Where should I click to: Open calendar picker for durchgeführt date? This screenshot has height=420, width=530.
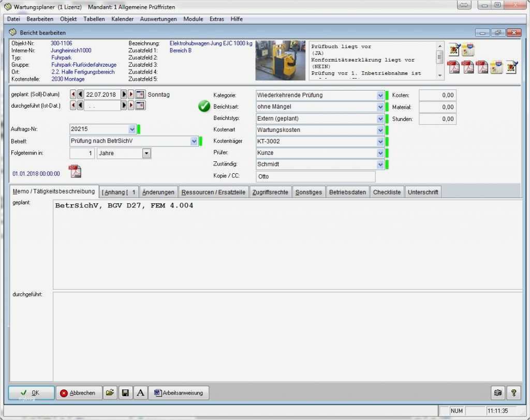[x=140, y=106]
